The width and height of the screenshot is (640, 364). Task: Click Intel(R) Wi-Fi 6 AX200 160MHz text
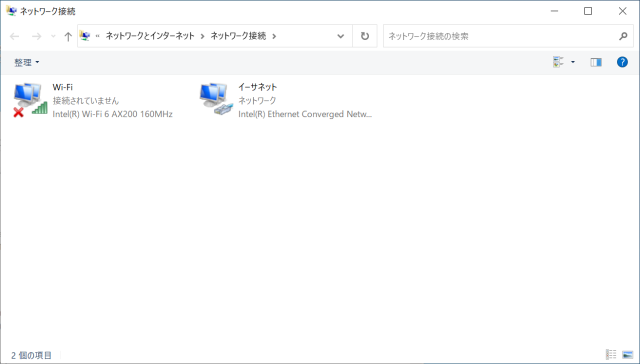[113, 114]
